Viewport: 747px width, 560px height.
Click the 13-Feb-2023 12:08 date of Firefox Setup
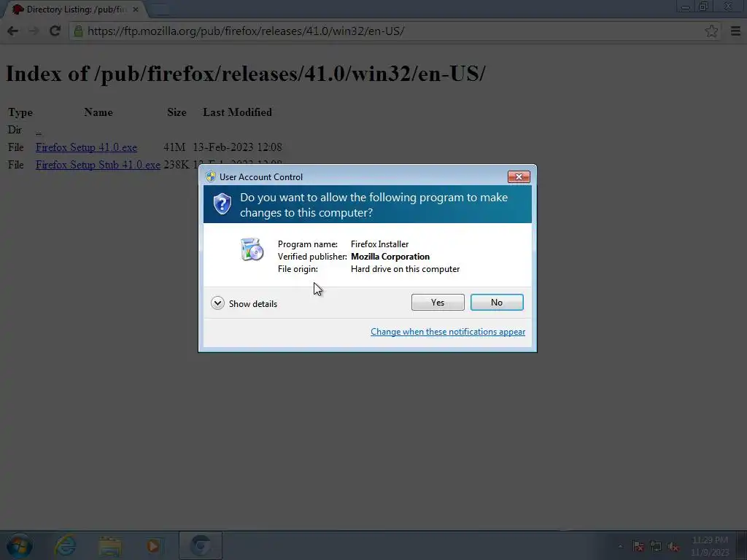click(237, 147)
